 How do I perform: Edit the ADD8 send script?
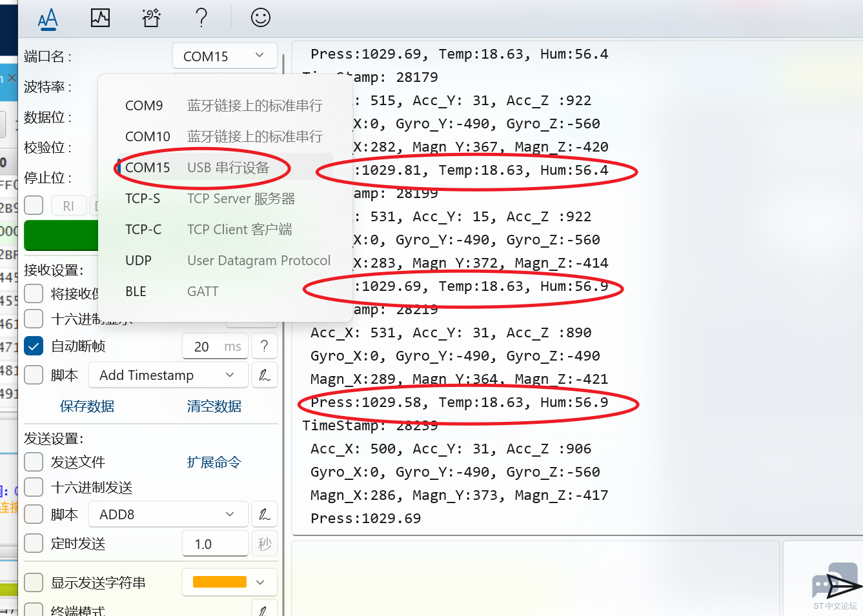pos(265,515)
